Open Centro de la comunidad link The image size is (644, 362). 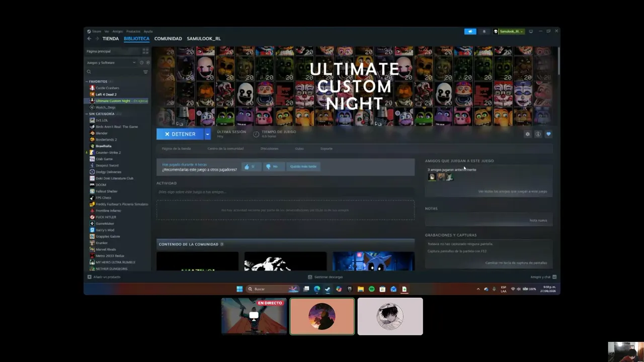225,149
